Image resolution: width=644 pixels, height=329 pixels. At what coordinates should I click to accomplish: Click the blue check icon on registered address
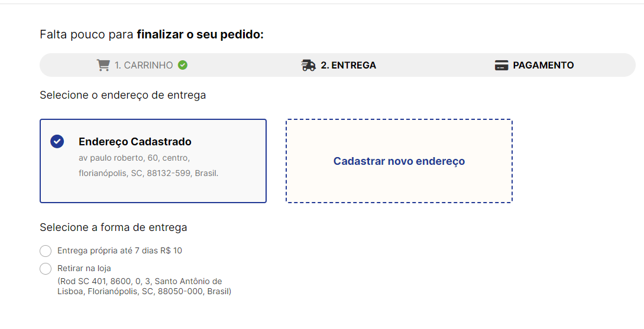coord(57,142)
